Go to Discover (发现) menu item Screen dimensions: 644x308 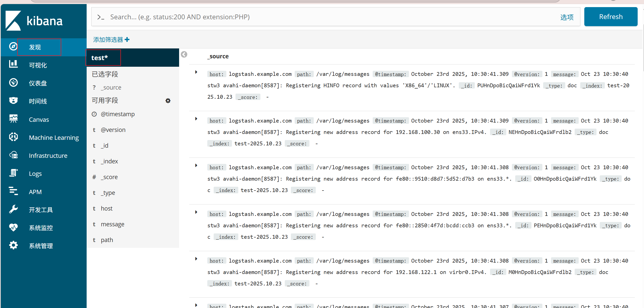pos(35,47)
